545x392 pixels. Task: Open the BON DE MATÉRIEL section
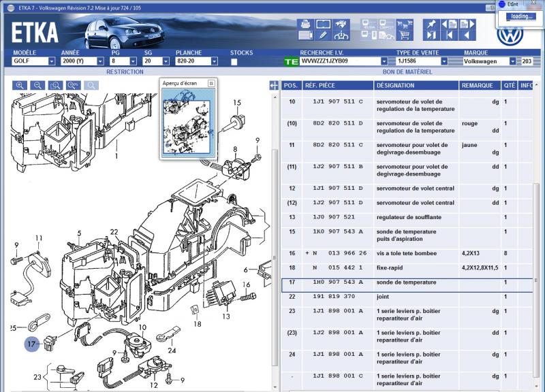[407, 72]
